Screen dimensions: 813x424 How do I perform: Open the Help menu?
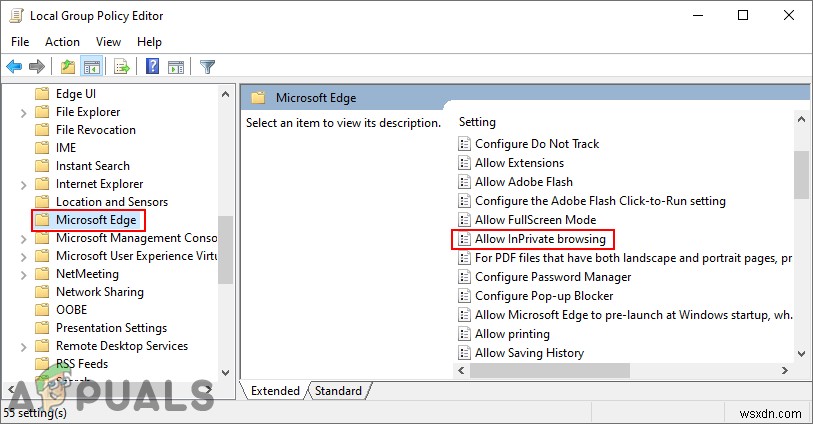click(x=149, y=42)
